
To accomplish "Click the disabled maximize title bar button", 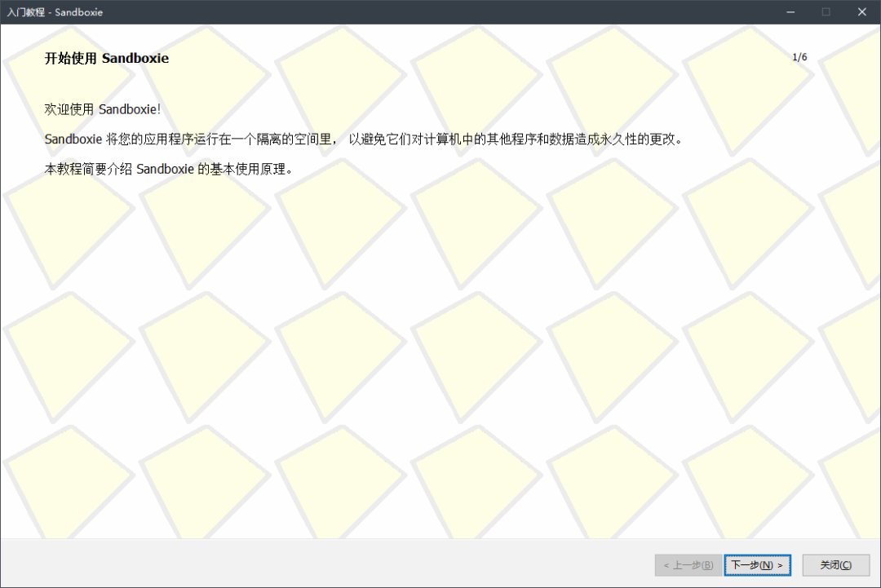I will click(826, 11).
